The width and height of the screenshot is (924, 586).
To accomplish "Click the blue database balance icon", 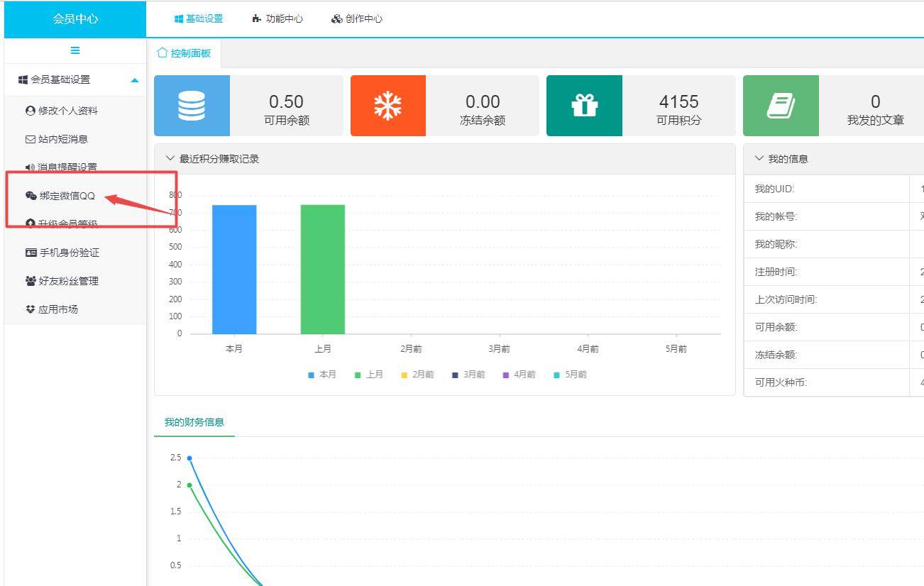I will 192,106.
